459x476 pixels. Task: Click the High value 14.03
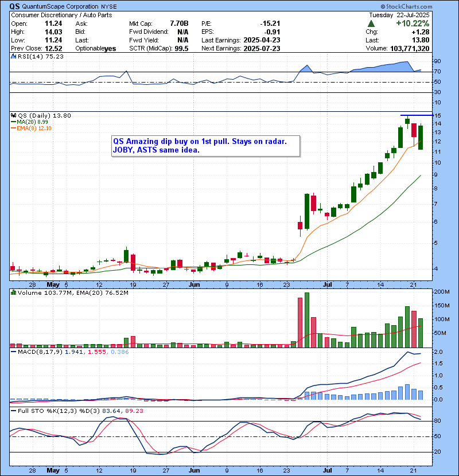coord(53,32)
